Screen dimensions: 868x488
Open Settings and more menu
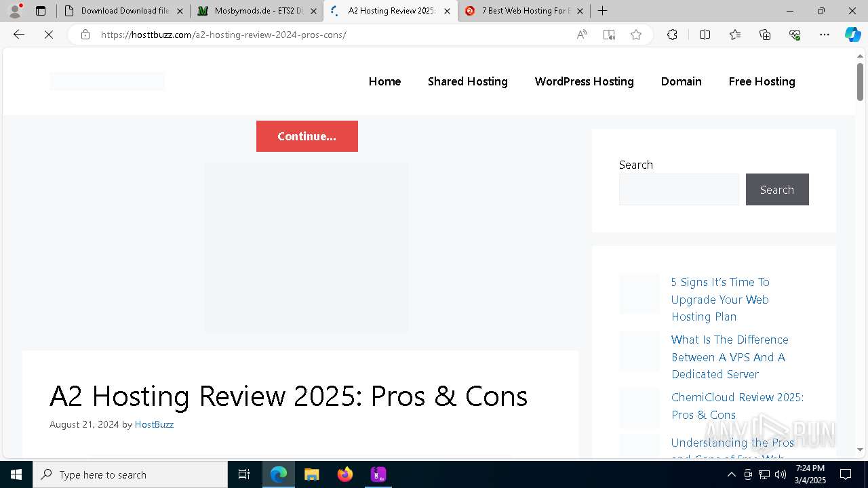point(825,35)
